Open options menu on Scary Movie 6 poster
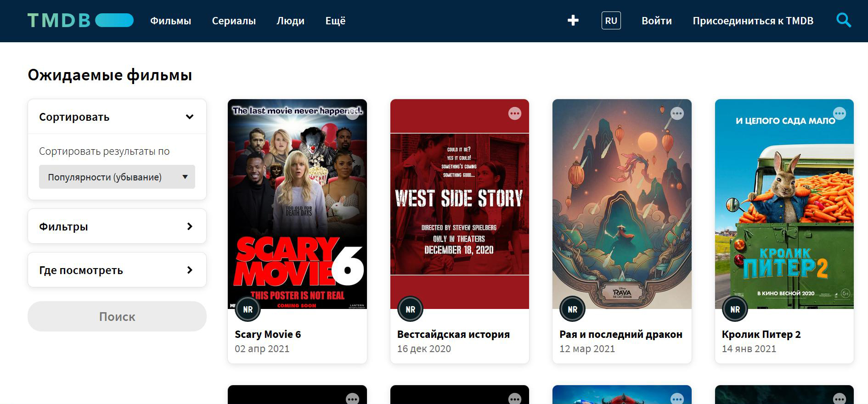 coord(352,113)
